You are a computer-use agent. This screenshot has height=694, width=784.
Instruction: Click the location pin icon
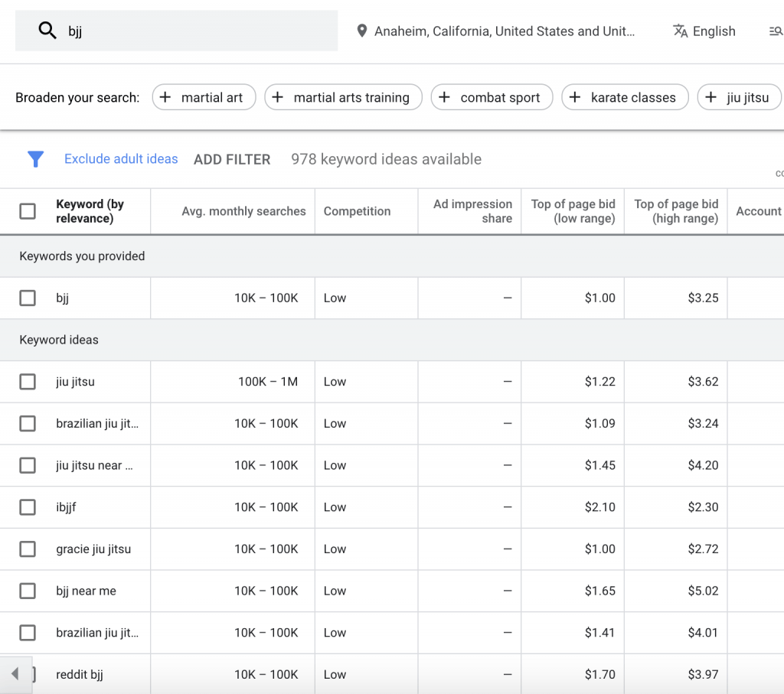(x=362, y=31)
